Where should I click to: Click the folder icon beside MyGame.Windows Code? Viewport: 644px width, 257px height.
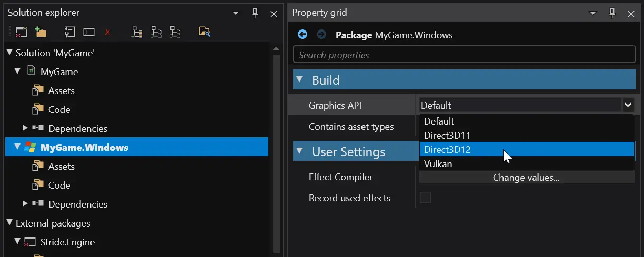38,184
